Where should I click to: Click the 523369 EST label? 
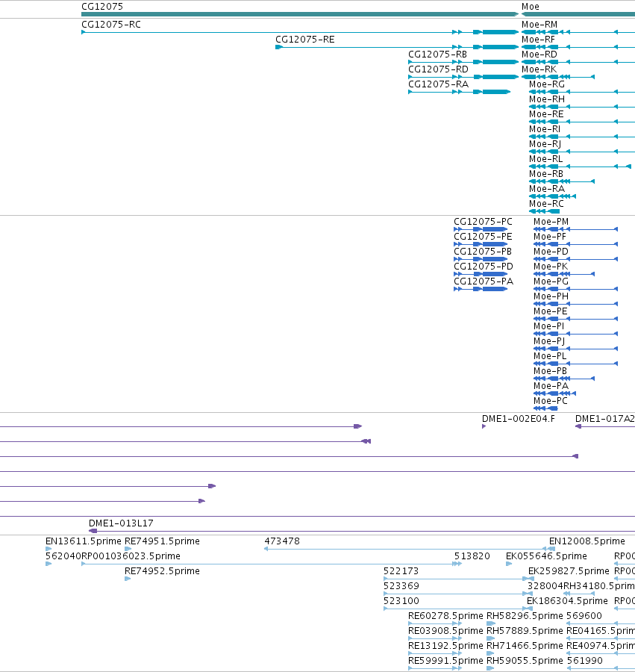coord(401,586)
